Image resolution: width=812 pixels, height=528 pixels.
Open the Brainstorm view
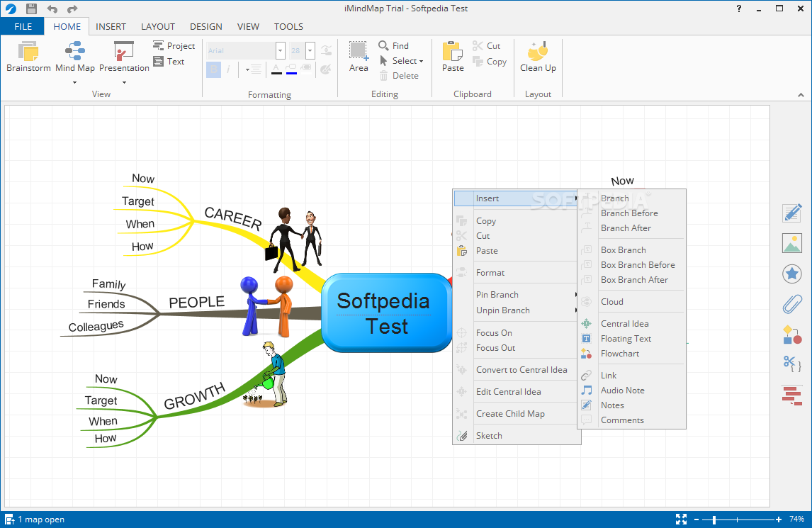[x=28, y=57]
